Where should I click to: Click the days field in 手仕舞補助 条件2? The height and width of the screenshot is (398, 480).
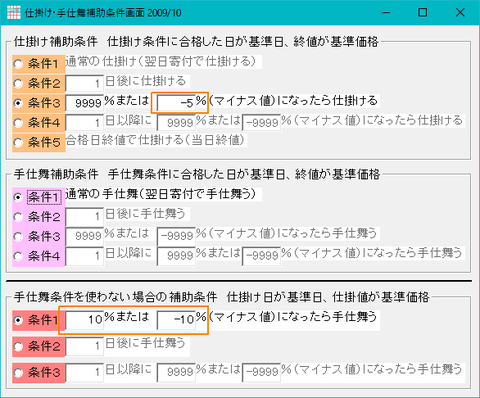coord(85,217)
